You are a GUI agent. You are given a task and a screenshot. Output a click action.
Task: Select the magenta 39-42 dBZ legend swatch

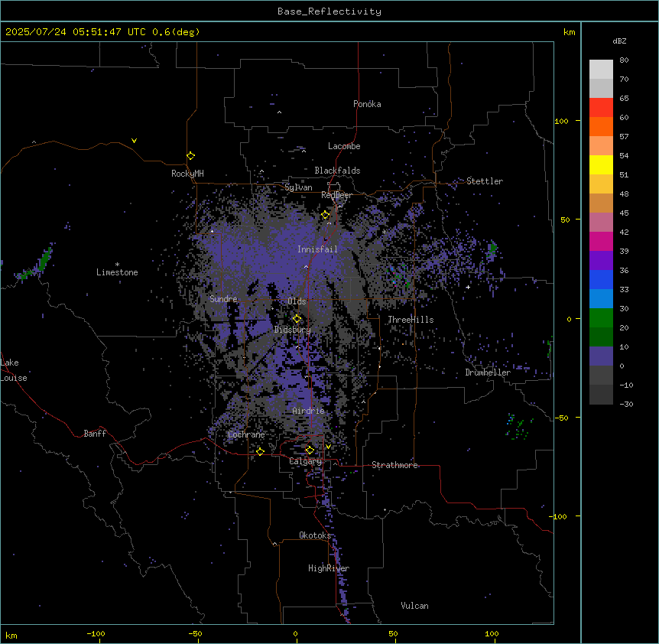point(601,241)
